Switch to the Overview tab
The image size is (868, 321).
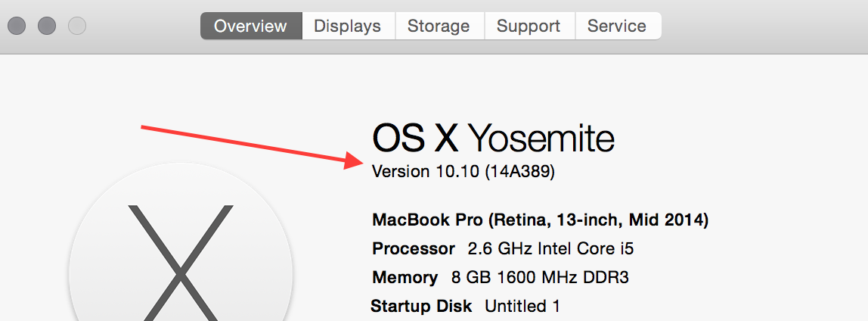[250, 26]
